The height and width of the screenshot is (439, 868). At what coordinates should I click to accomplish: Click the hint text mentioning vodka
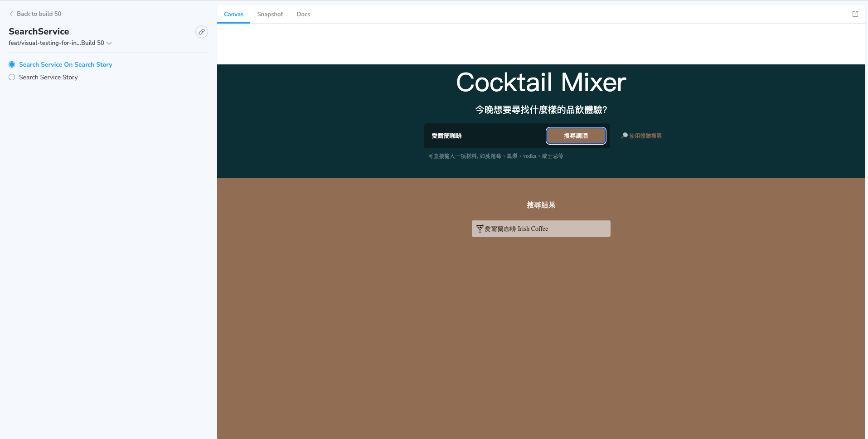click(x=495, y=156)
